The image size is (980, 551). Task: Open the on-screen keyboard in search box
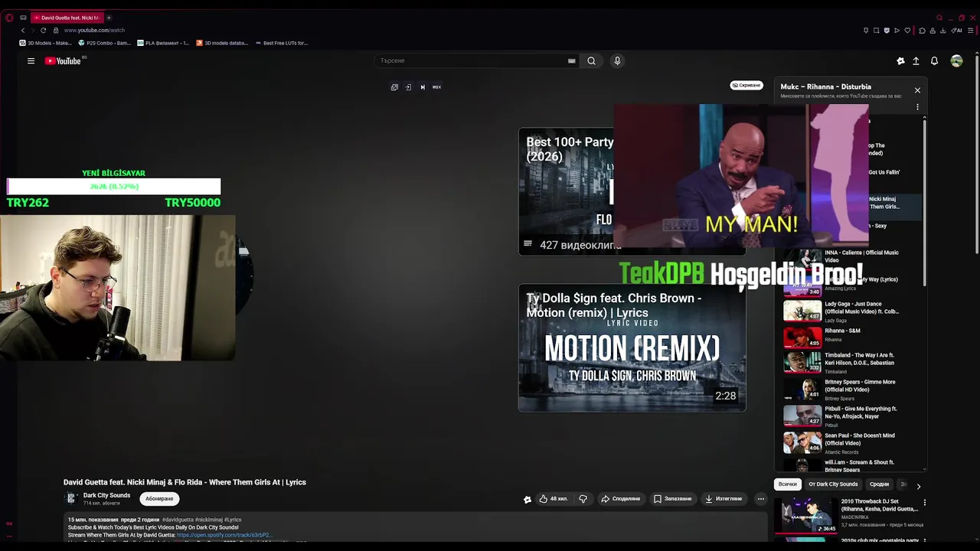[571, 61]
